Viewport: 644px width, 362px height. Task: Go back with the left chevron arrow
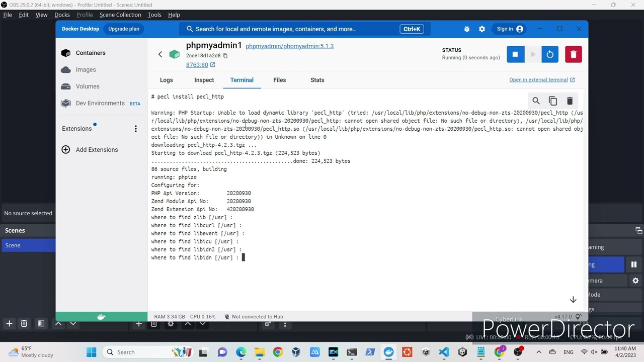160,54
